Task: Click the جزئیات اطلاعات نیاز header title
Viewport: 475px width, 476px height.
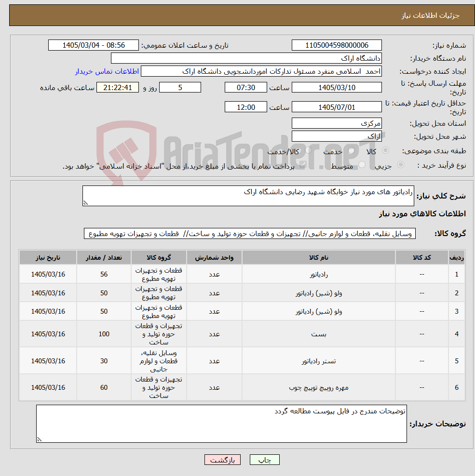Action: point(430,15)
